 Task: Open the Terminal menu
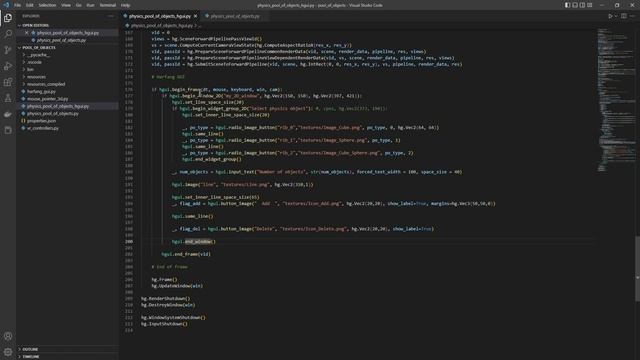107,5
